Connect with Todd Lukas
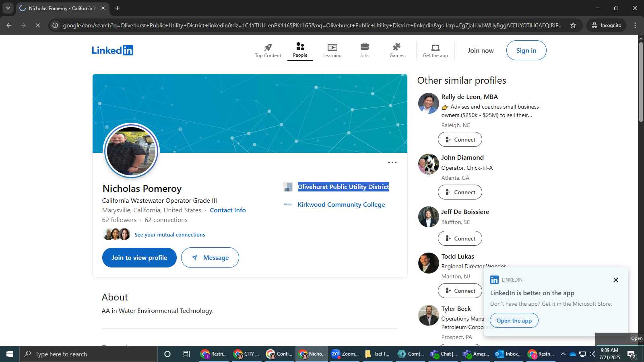The height and width of the screenshot is (362, 644). 460,291
